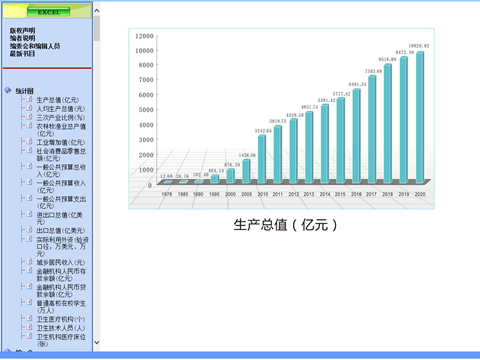Click the 2020 bar in chart
480x360 pixels.
click(x=420, y=117)
